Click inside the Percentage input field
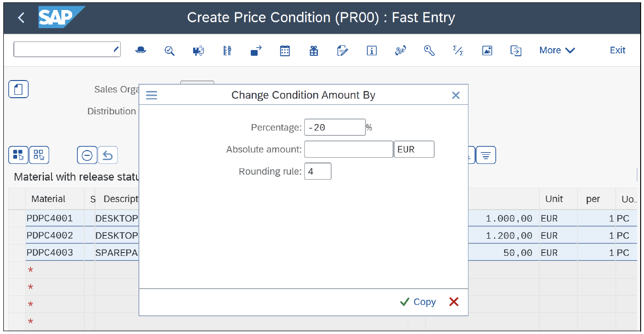This screenshot has height=334, width=644. click(x=334, y=127)
